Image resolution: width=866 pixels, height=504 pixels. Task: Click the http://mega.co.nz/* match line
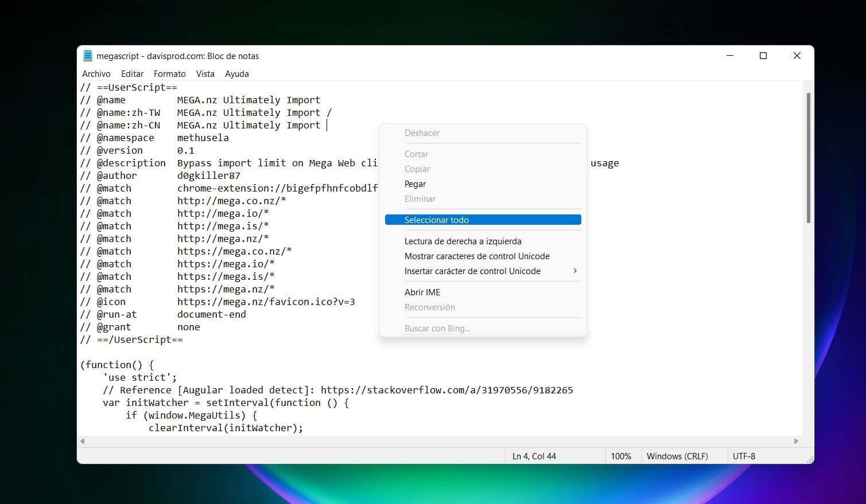[x=183, y=201]
